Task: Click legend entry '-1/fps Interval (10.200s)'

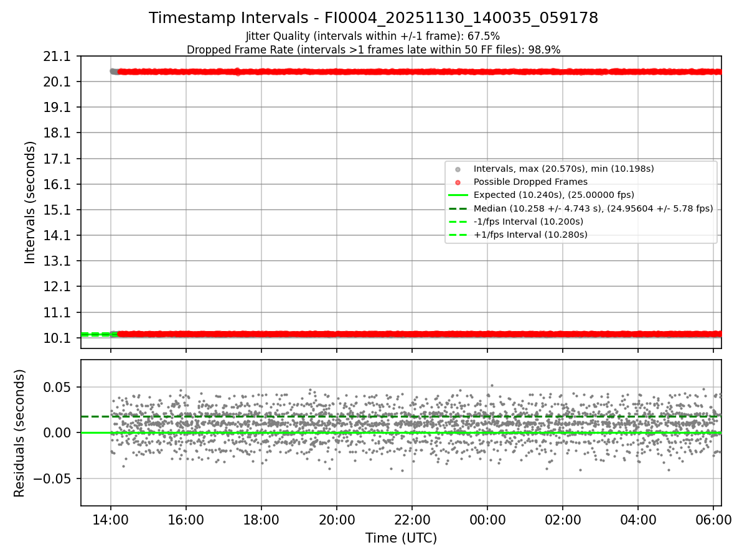Action: [529, 222]
